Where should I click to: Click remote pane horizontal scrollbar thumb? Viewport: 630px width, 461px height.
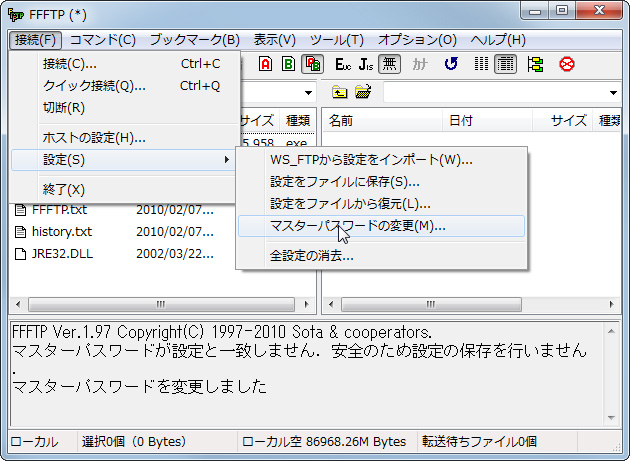pyautogui.click(x=431, y=304)
